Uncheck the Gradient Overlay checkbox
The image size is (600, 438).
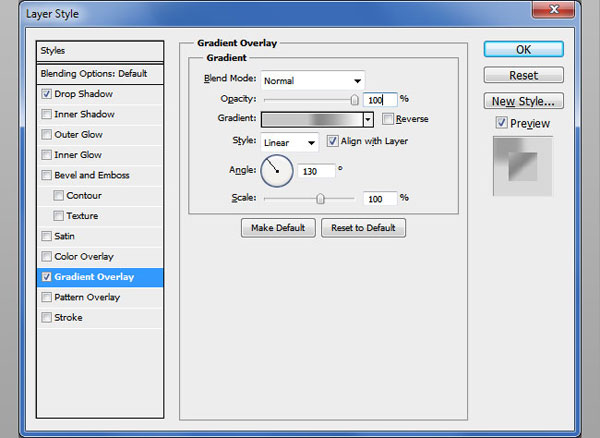coord(47,277)
